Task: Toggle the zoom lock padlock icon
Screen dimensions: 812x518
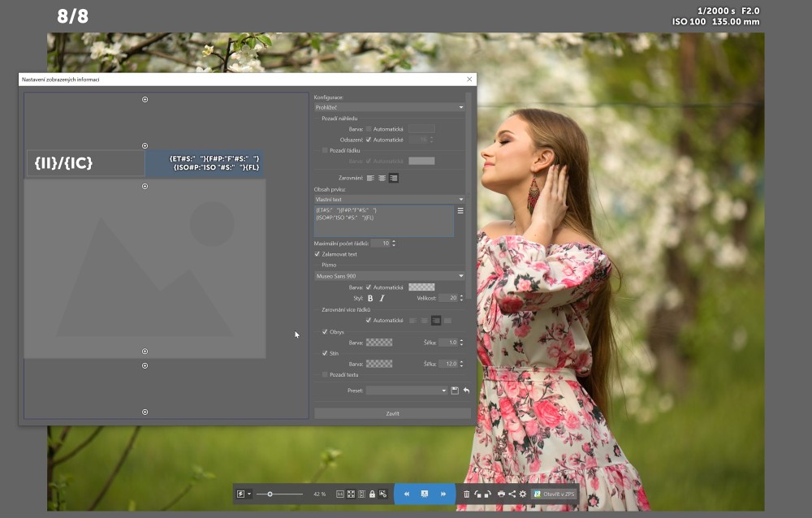Action: [x=372, y=494]
